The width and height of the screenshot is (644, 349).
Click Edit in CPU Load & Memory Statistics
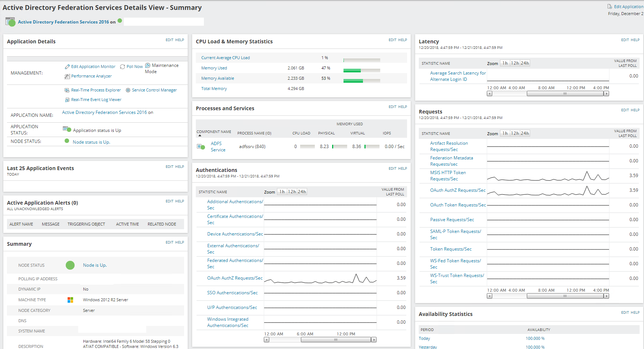(392, 40)
